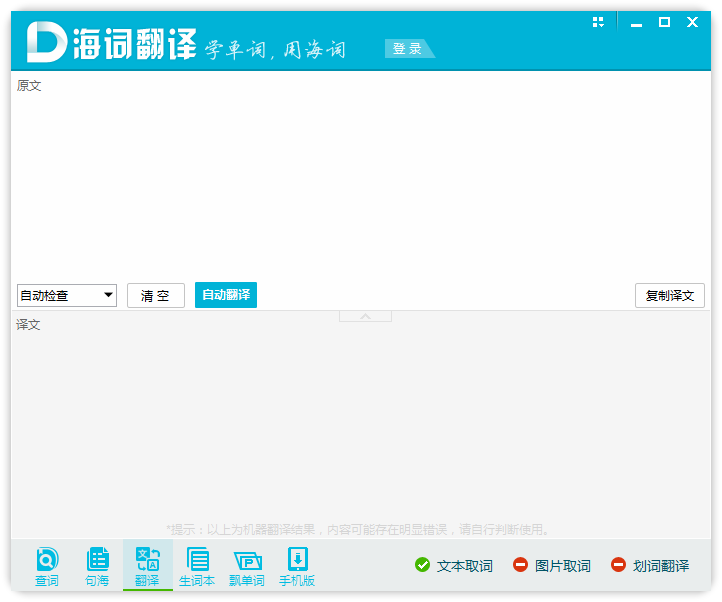Maximize the 海词翻译 window
This screenshot has width=722, height=602.
pos(664,22)
